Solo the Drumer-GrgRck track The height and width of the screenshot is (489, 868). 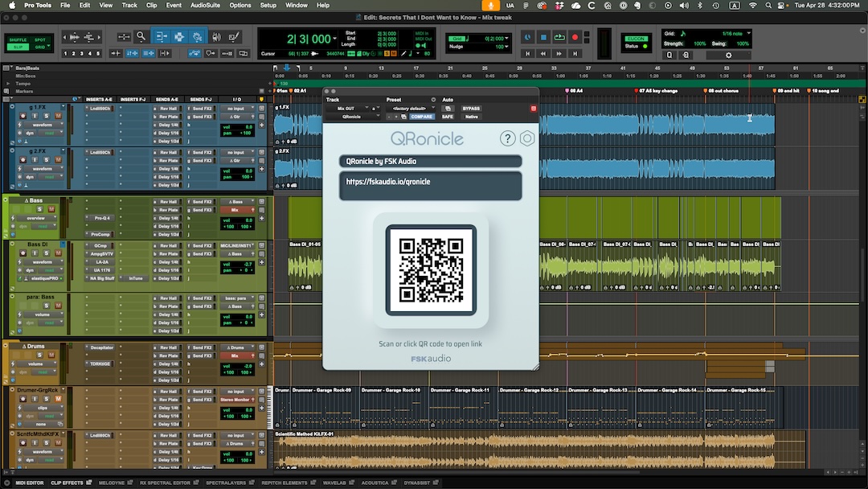click(46, 399)
